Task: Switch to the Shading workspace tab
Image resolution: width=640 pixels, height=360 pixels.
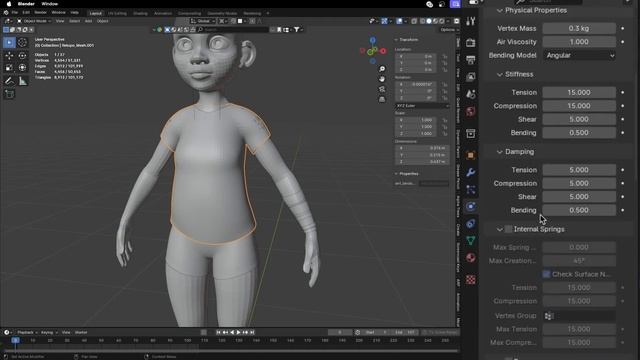Action: [x=140, y=13]
